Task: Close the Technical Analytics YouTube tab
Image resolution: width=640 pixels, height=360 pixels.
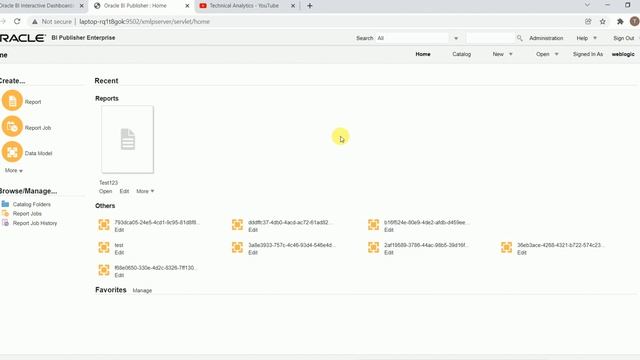Action: [293, 6]
